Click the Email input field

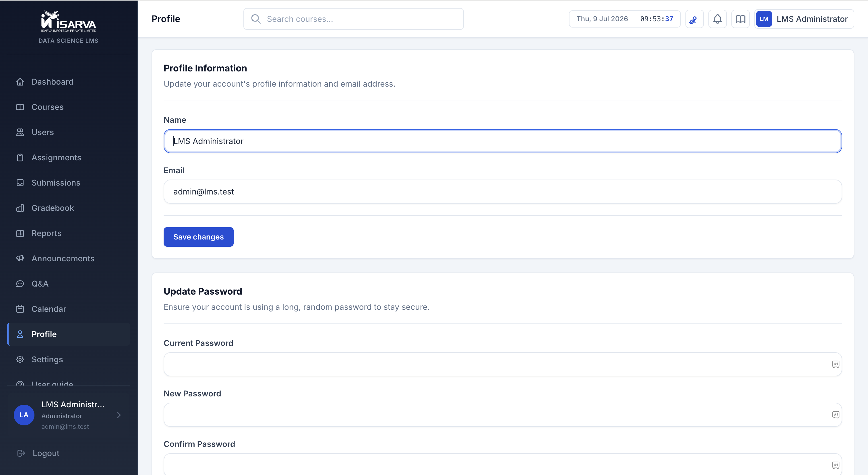(503, 192)
